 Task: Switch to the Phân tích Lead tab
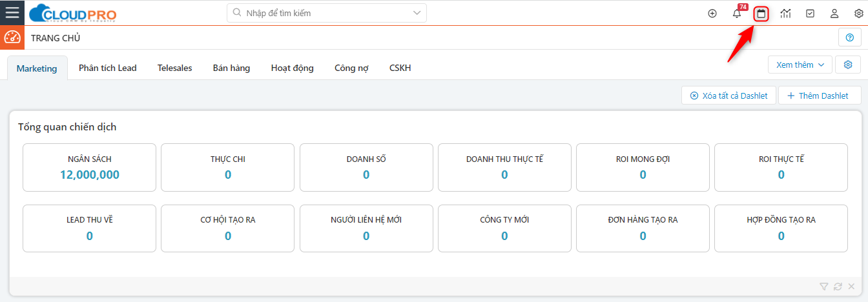coord(108,68)
